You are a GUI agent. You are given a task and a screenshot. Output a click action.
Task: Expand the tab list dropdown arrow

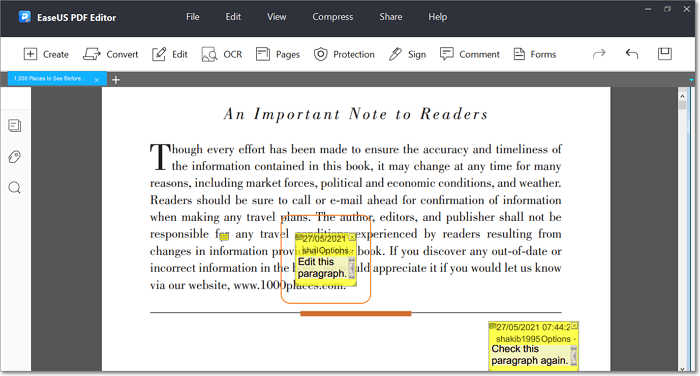(x=691, y=80)
